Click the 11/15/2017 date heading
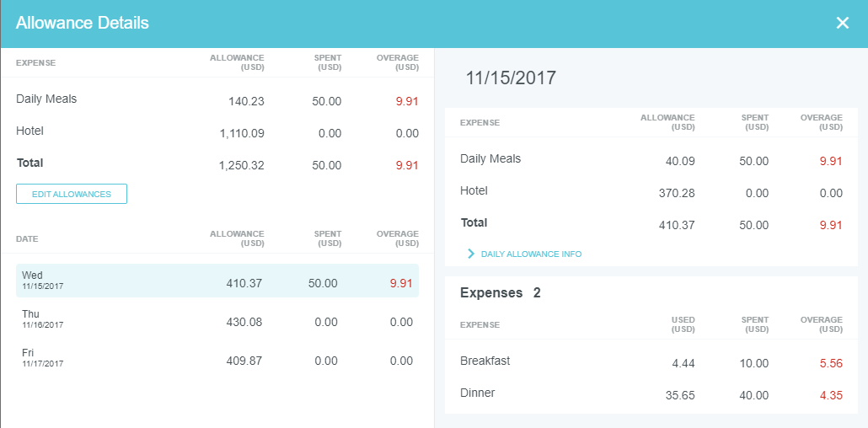The height and width of the screenshot is (428, 868). [511, 78]
